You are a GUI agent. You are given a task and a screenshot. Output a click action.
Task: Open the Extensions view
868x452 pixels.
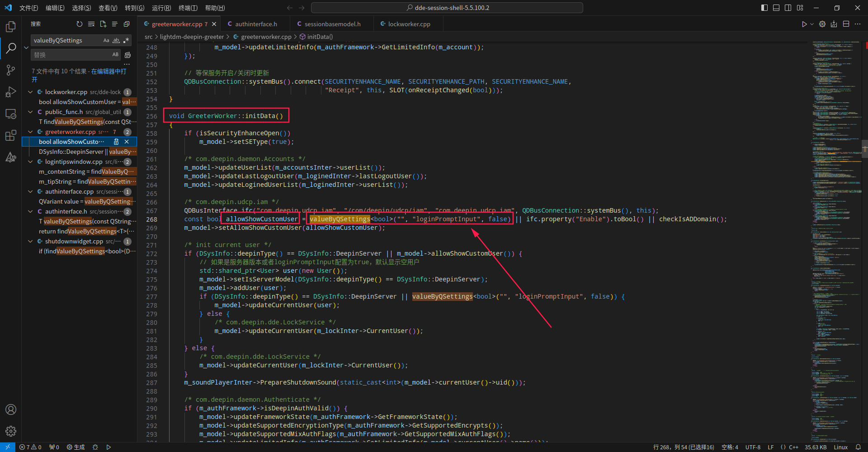pos(11,135)
